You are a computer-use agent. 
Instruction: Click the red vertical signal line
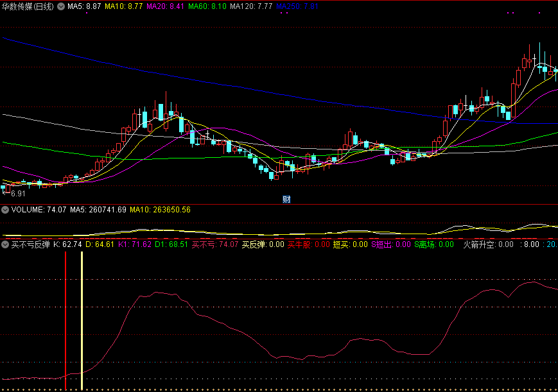tap(65, 320)
